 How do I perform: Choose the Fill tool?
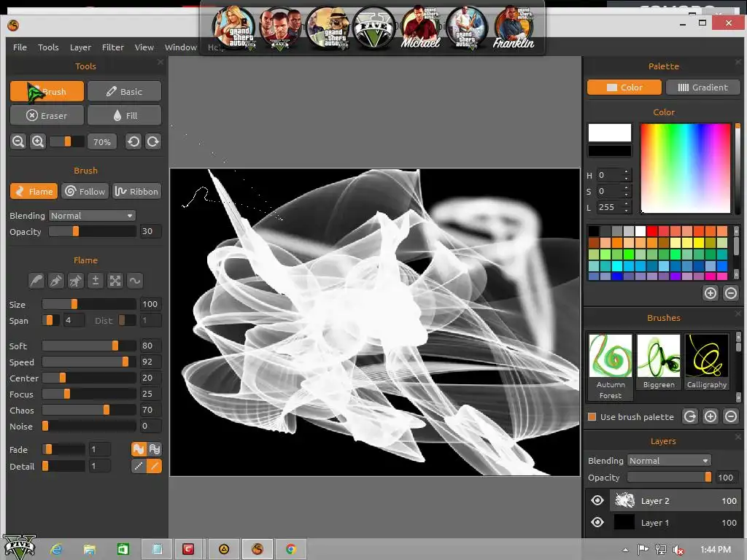[x=124, y=116]
